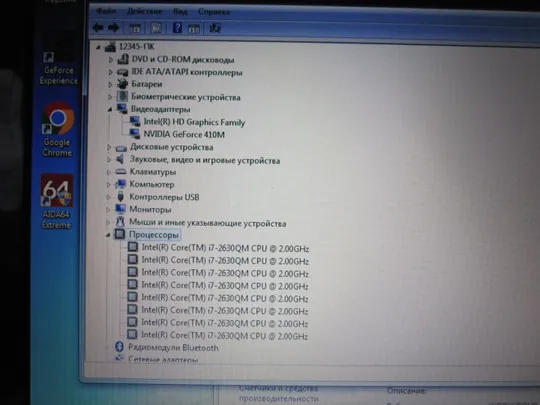Click the DVD drive category icon
This screenshot has width=540, height=405.
tap(123, 59)
